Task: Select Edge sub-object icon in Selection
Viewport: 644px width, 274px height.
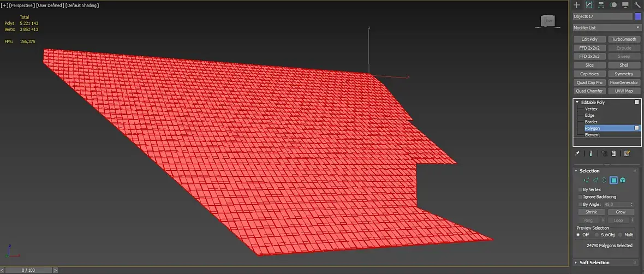Action: click(595, 180)
